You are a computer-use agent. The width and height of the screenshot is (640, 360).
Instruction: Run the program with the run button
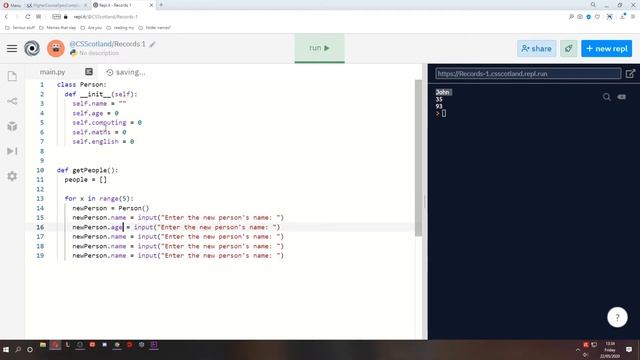pos(320,48)
